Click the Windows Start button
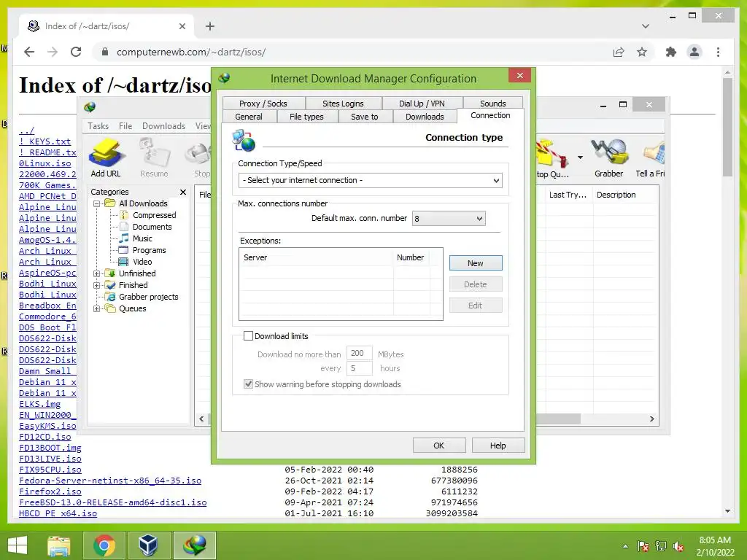Screen dimensions: 747x560 pyautogui.click(x=18, y=545)
